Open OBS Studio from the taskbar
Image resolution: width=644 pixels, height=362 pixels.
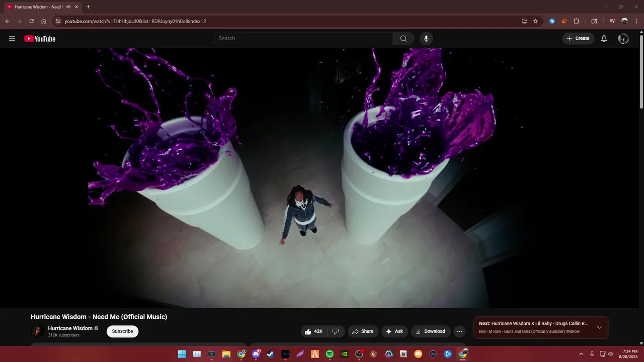click(359, 354)
